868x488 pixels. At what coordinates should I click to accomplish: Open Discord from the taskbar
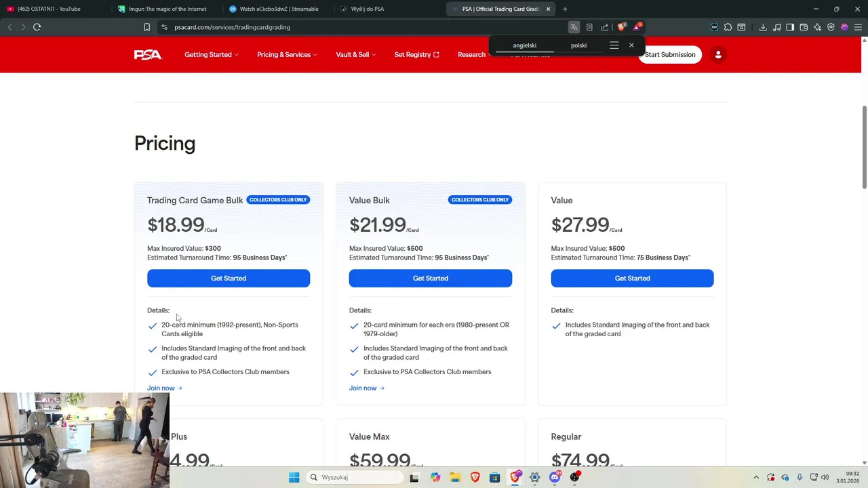[x=555, y=477]
